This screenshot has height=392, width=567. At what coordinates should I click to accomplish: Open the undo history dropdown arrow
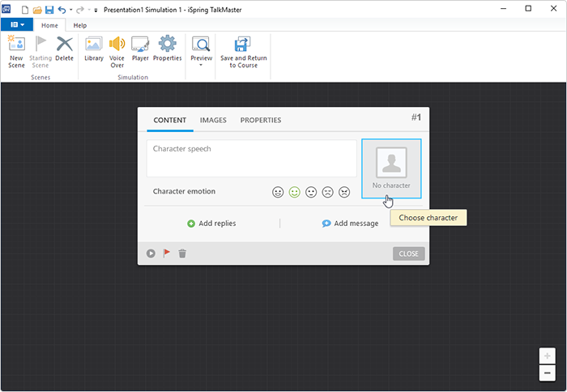71,10
